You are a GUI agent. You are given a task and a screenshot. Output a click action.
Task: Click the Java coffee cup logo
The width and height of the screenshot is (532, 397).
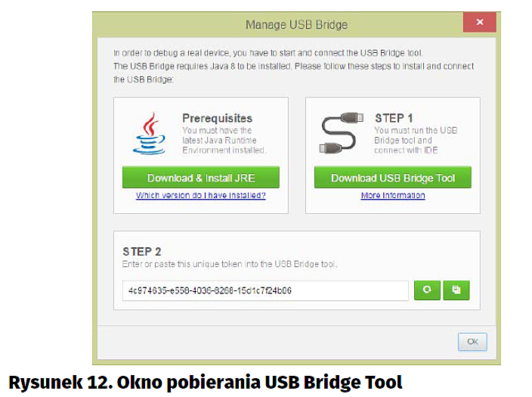click(x=150, y=134)
